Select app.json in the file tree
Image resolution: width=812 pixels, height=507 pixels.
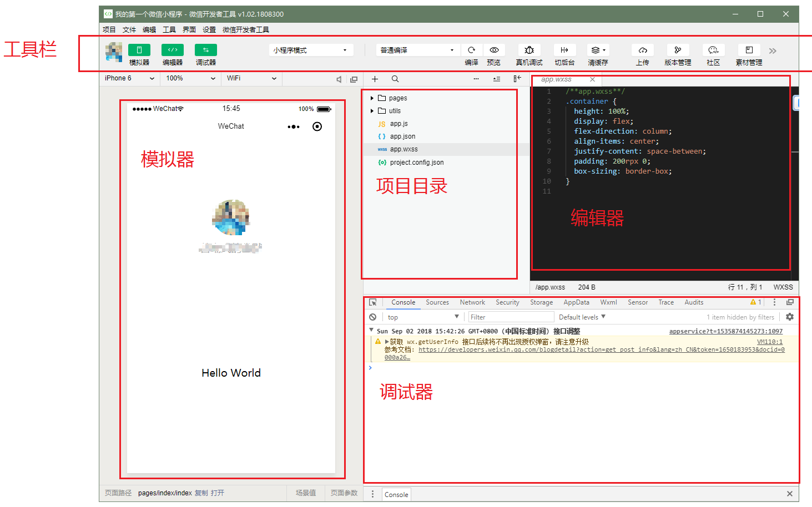[x=402, y=136]
